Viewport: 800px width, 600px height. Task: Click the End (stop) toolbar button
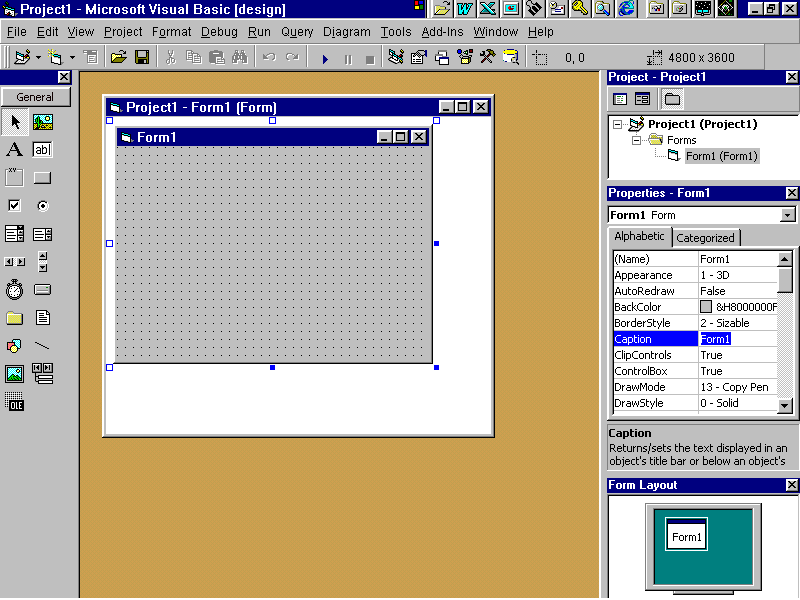tap(370, 59)
